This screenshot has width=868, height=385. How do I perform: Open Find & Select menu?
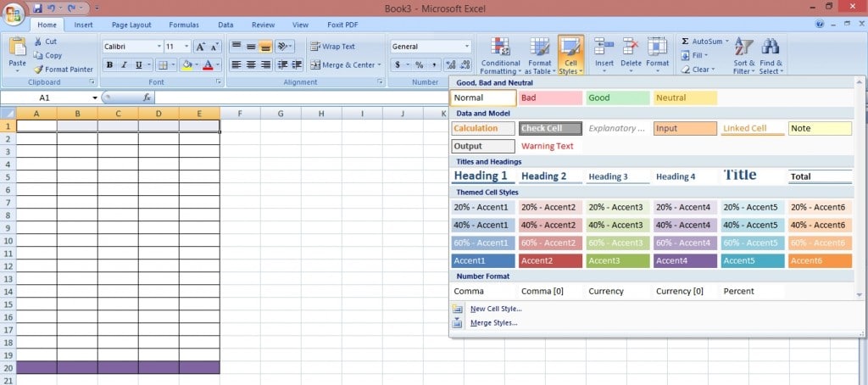tap(771, 55)
